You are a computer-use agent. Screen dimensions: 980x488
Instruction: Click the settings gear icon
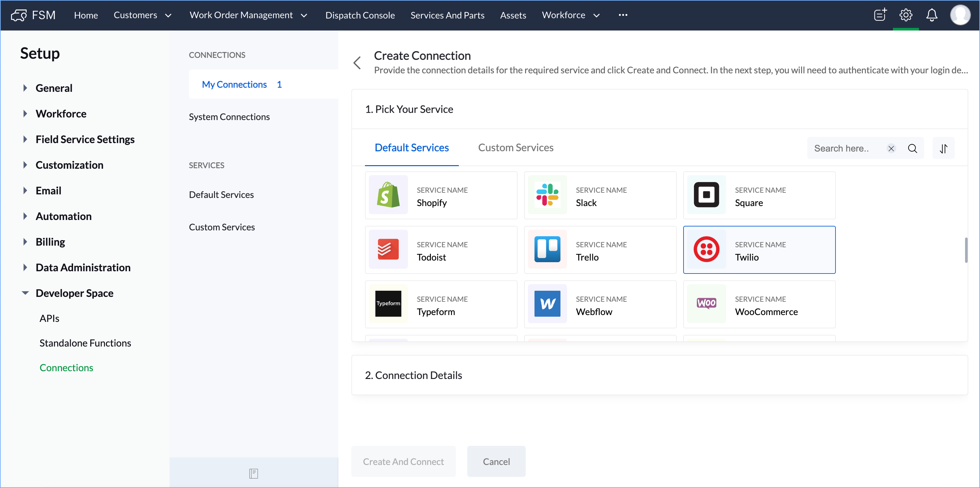tap(905, 15)
